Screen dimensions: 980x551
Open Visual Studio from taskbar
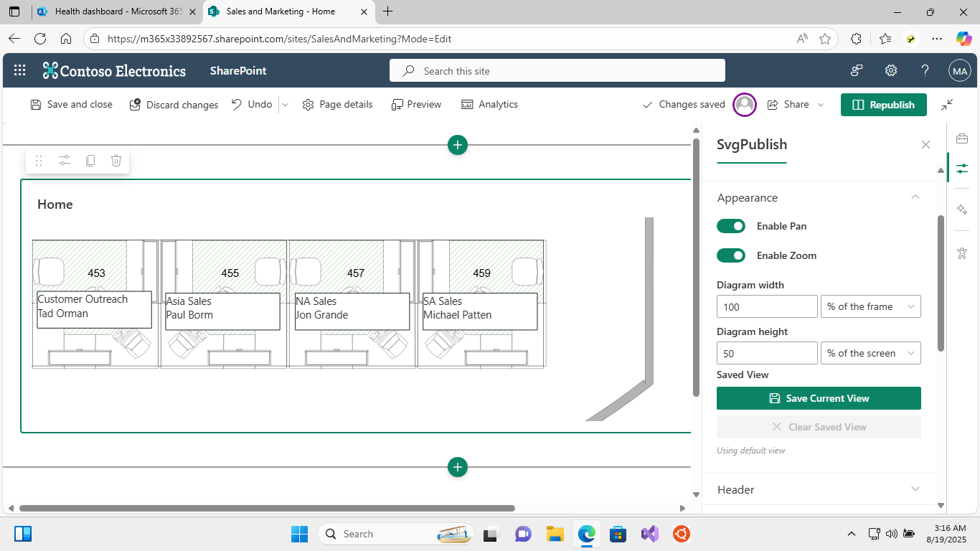(649, 534)
